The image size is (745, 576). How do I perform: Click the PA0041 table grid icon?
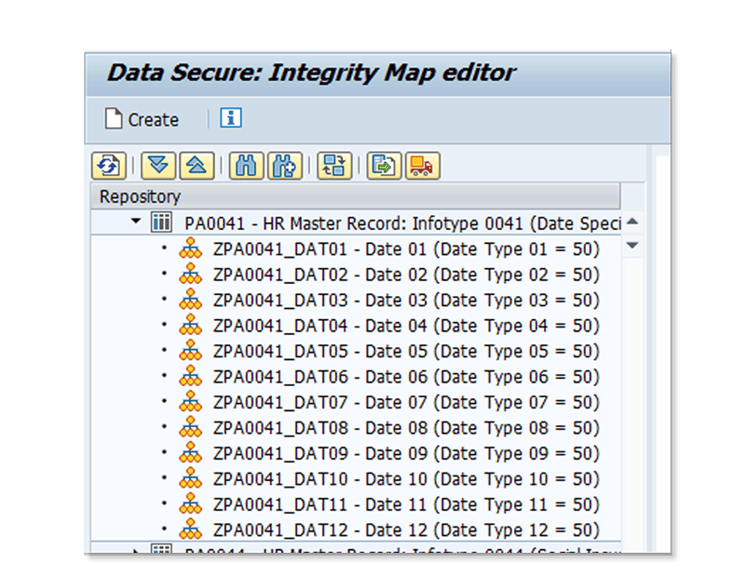coord(162,222)
